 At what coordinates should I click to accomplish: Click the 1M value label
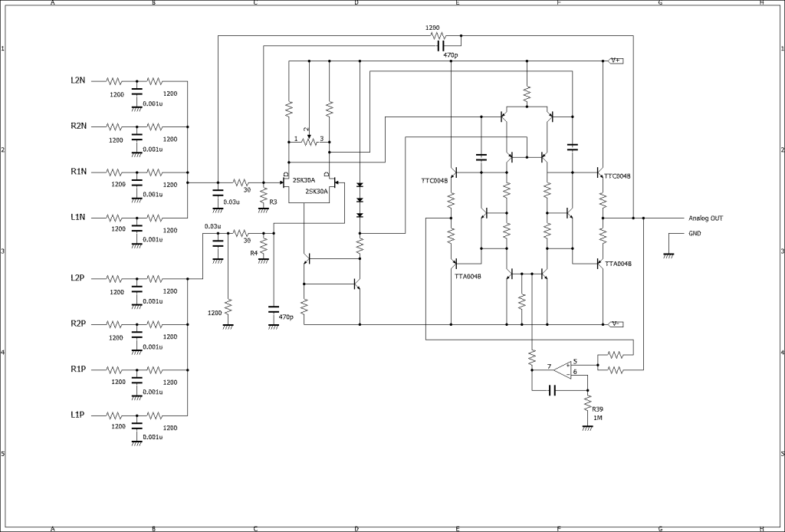click(x=597, y=419)
